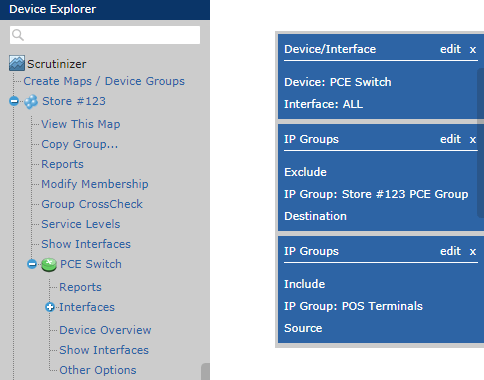Edit the Exclude IP Groups filter

(x=450, y=139)
